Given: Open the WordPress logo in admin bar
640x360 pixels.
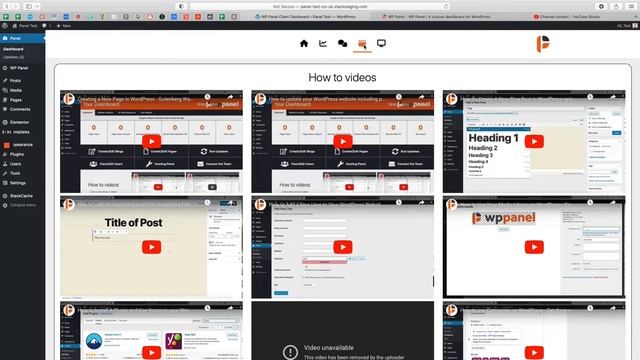Looking at the screenshot, I should click(x=4, y=25).
